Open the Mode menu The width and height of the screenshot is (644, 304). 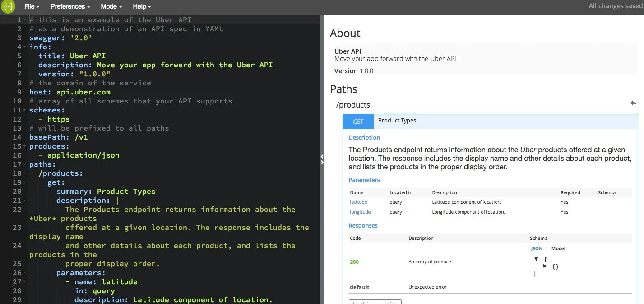pyautogui.click(x=111, y=6)
